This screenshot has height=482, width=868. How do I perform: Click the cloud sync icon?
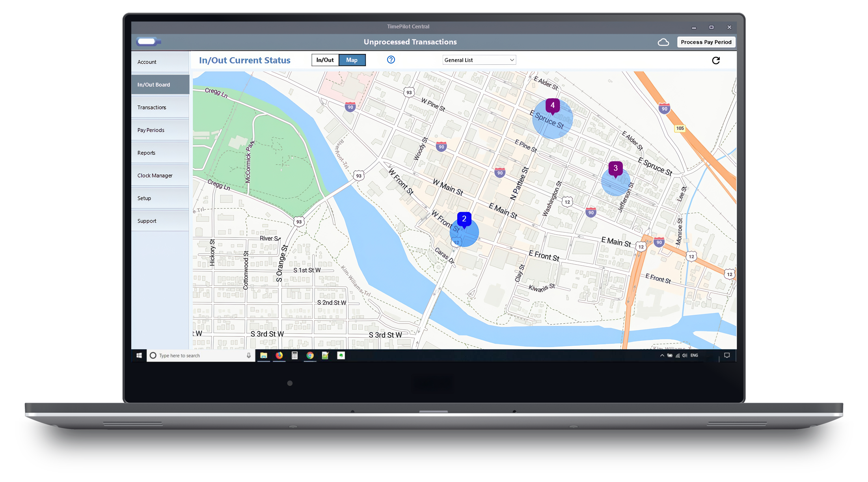[x=663, y=42]
